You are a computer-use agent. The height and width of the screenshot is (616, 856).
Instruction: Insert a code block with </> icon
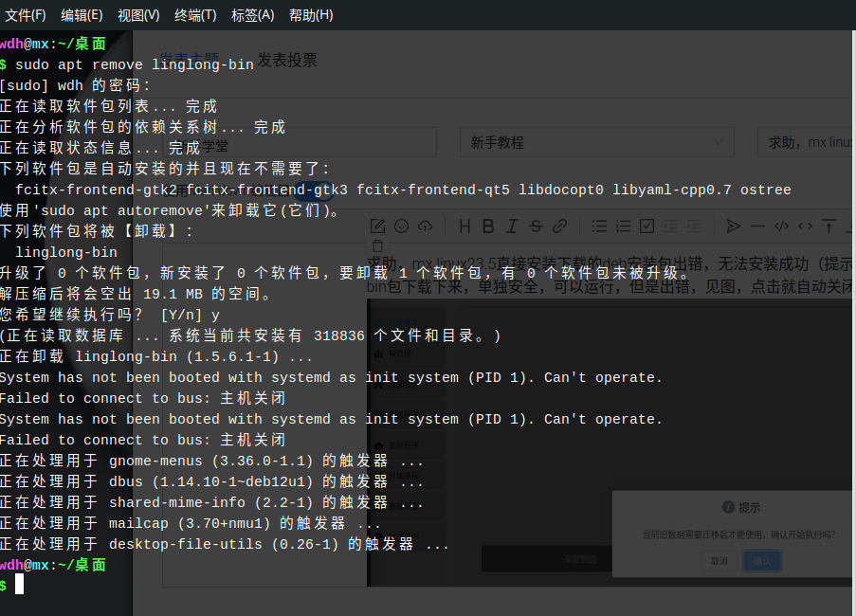[x=781, y=226]
